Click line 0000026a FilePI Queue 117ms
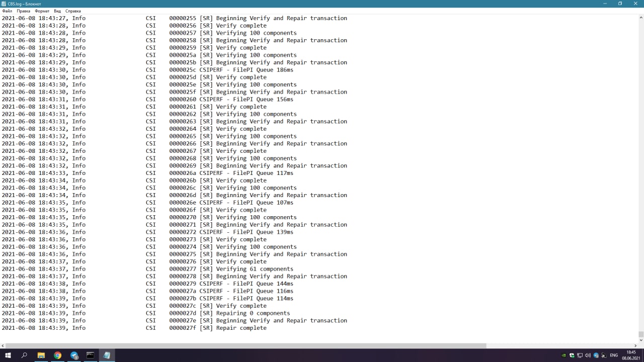Screen dimensions: 644x362 [147, 173]
